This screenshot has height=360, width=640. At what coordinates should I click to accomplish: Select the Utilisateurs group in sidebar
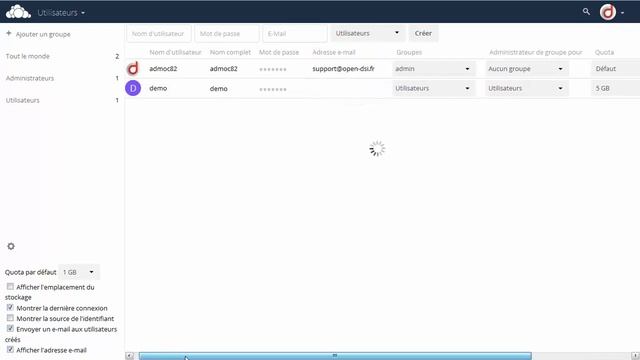[23, 100]
